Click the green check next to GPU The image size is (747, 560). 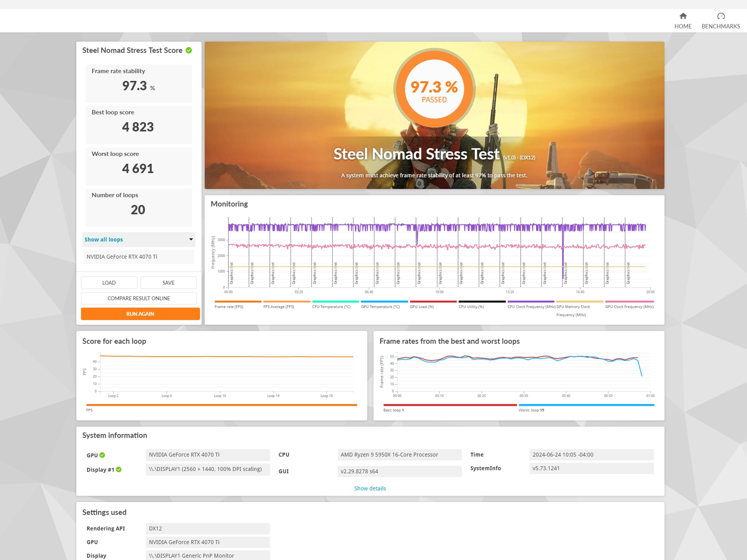102,455
